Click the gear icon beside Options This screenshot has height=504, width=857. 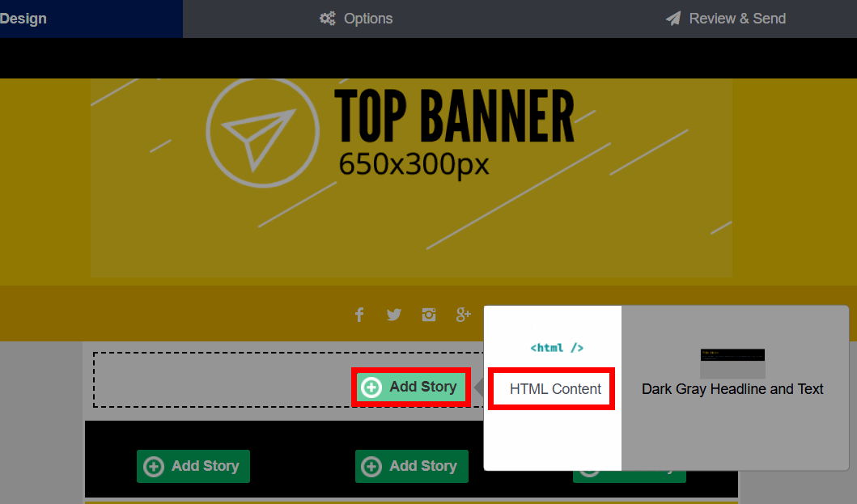click(x=327, y=18)
